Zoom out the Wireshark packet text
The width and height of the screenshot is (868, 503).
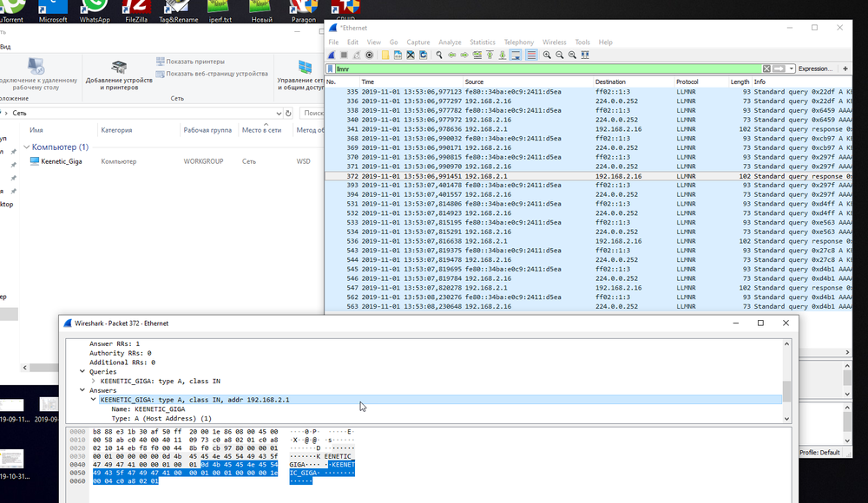pyautogui.click(x=560, y=55)
